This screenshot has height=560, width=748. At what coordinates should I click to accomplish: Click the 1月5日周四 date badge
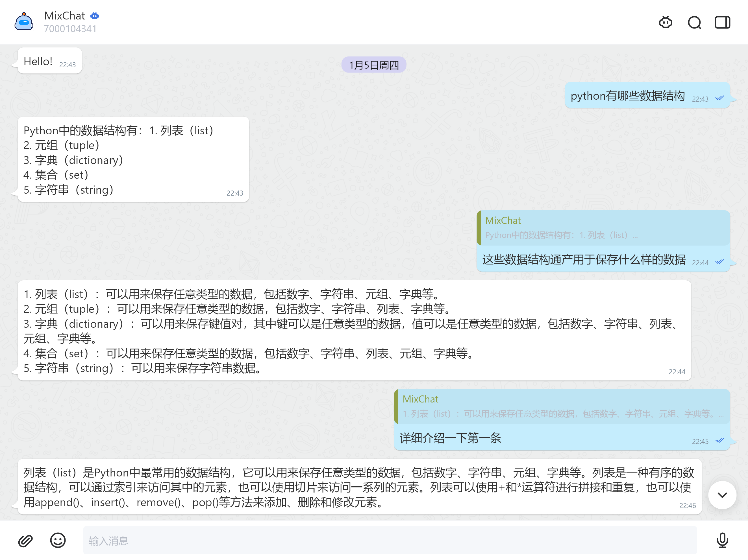(x=374, y=65)
